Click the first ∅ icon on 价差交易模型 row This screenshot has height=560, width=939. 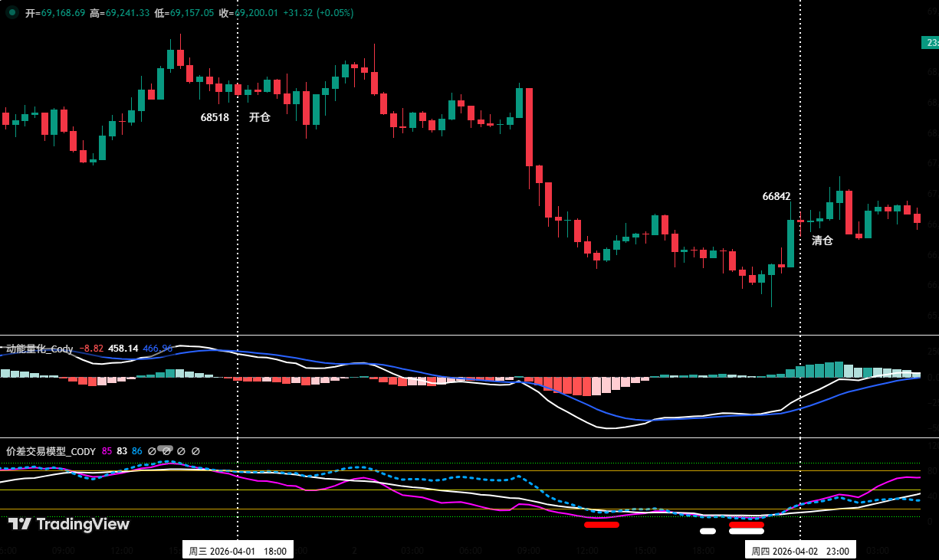click(152, 451)
